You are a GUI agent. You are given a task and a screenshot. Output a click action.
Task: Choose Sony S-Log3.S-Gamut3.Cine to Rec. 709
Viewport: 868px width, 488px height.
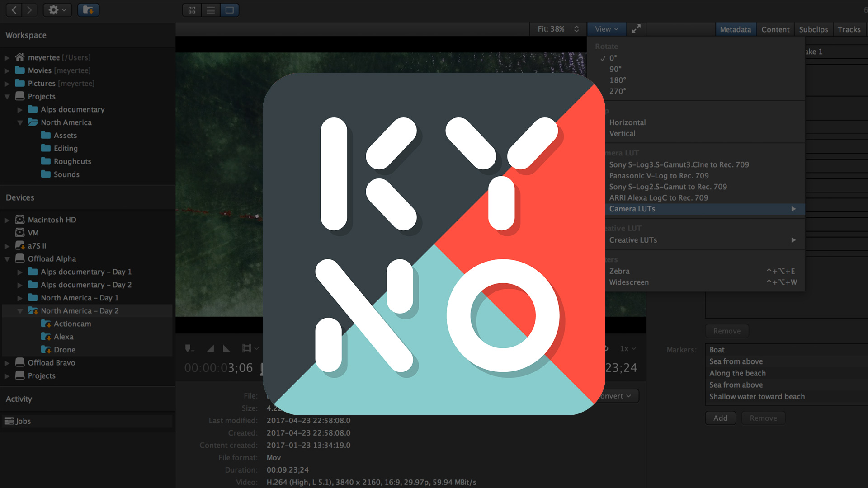[x=679, y=164]
